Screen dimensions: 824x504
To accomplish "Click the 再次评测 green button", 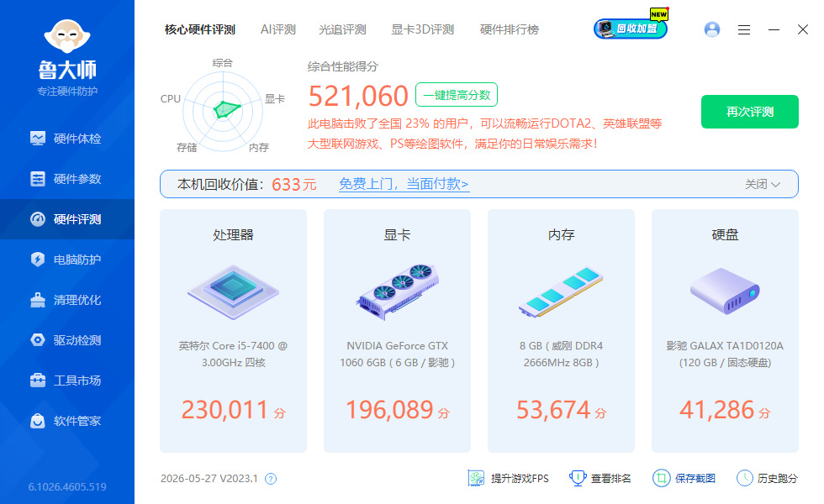I will (750, 112).
